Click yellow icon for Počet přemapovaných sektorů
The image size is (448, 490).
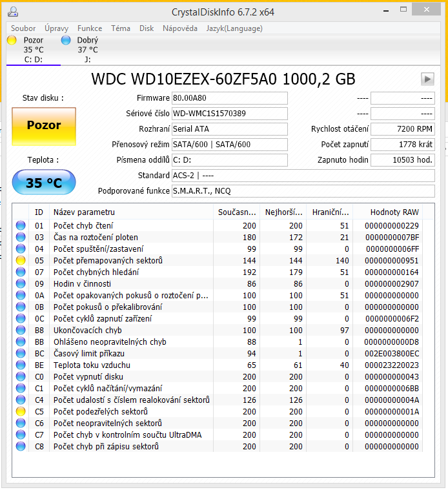click(21, 260)
